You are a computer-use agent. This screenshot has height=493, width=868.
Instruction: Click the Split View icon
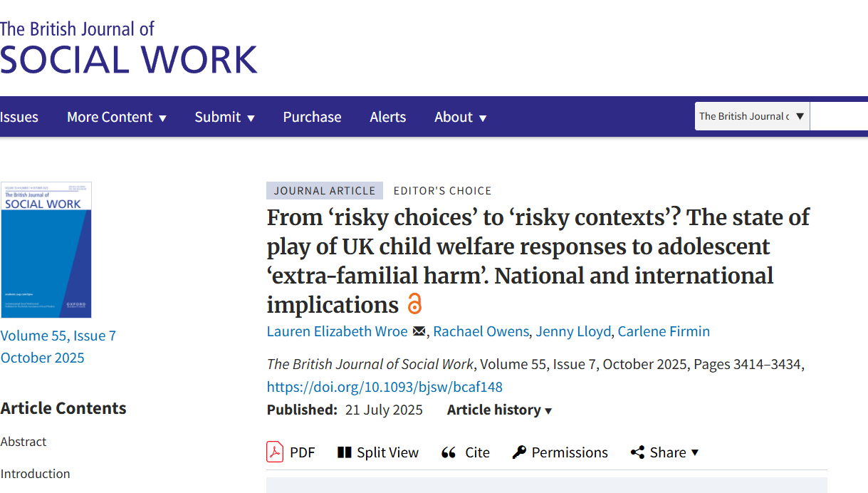click(345, 452)
